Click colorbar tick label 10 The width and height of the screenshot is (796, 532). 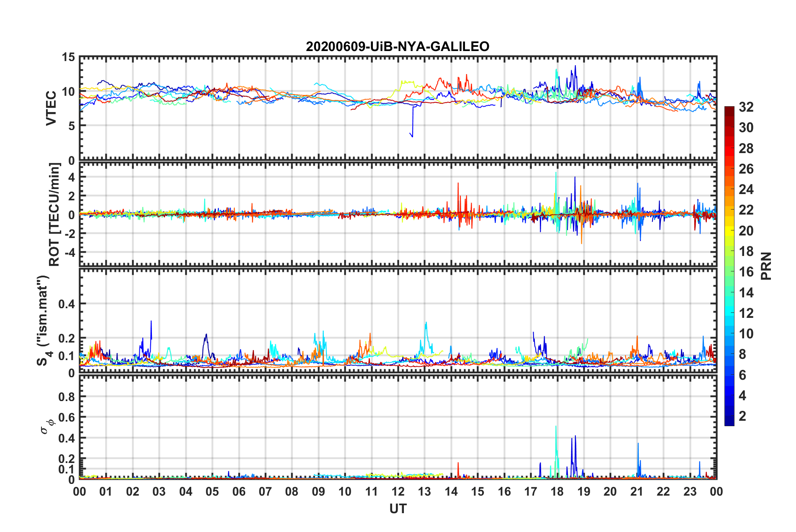[x=746, y=333]
